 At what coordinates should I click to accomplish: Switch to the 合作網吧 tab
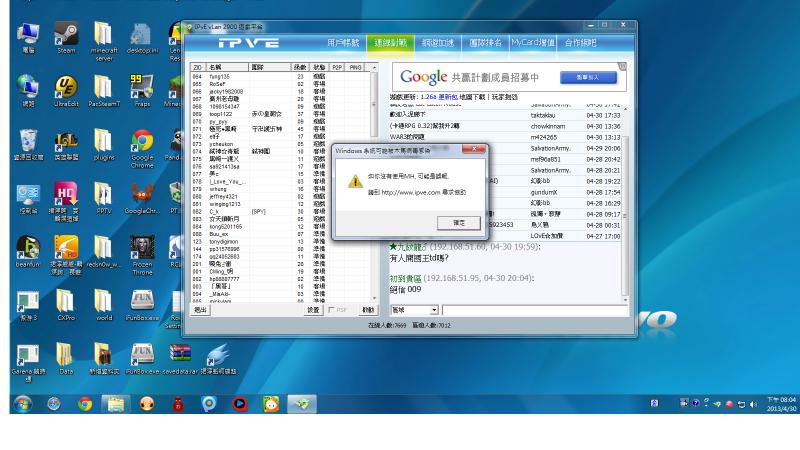pyautogui.click(x=580, y=43)
